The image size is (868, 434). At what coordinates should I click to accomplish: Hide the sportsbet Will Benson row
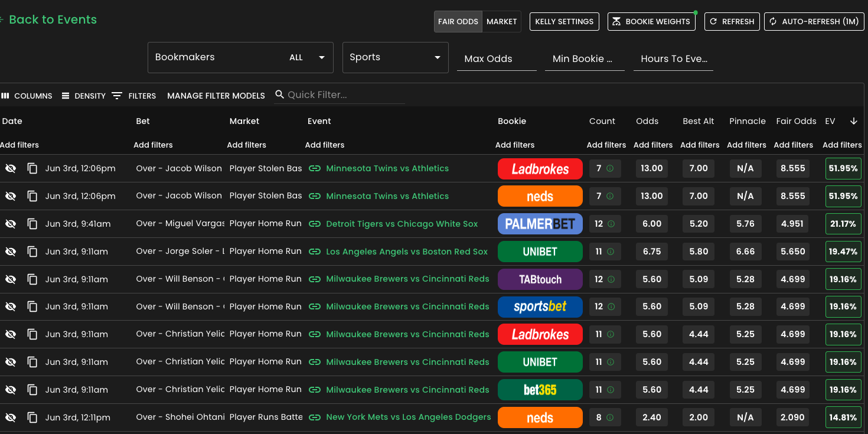click(10, 306)
